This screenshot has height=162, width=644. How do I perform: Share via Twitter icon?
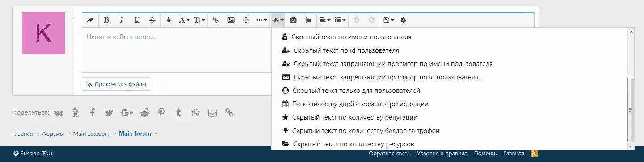tap(109, 113)
